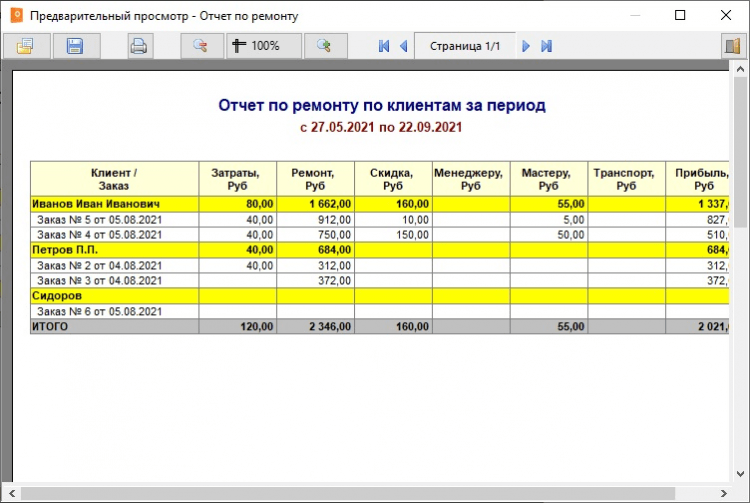Click the page field "Страница 1/1"
The image size is (750, 503).
tap(465, 46)
